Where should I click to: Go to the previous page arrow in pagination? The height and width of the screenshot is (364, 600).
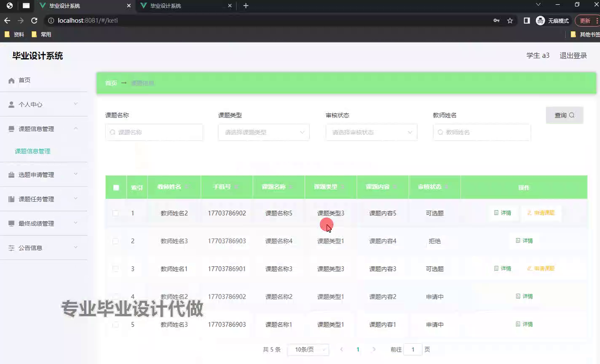[341, 349]
